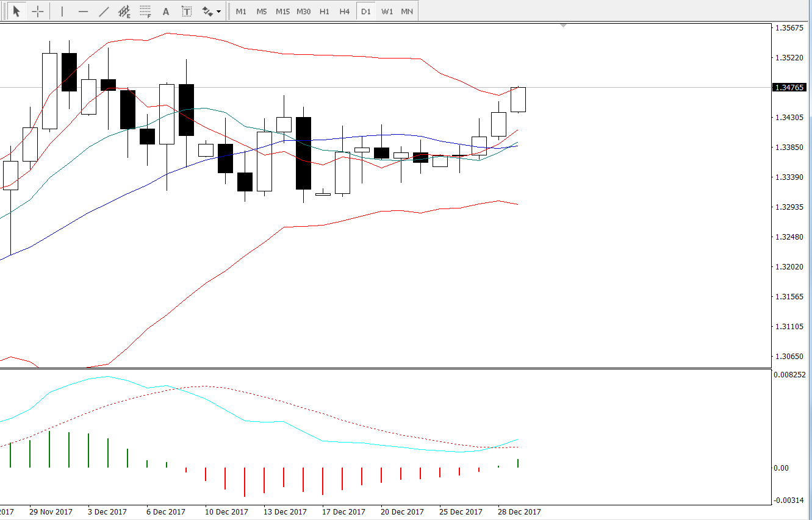812x520 pixels.
Task: Switch chart to M1 timeframe
Action: tap(241, 11)
